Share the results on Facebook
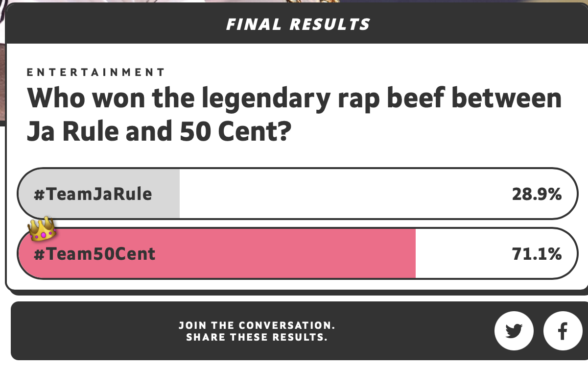 point(563,331)
